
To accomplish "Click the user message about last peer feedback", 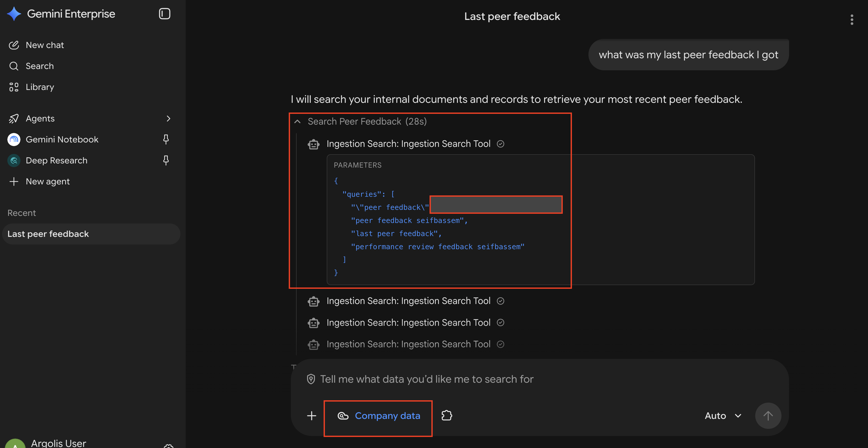I will 688,55.
